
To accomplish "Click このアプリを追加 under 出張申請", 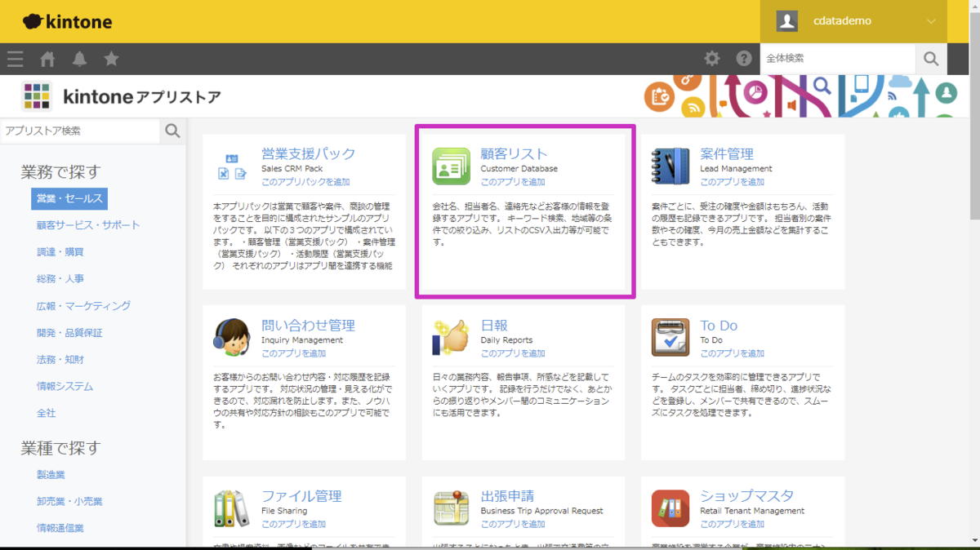I will pyautogui.click(x=513, y=524).
